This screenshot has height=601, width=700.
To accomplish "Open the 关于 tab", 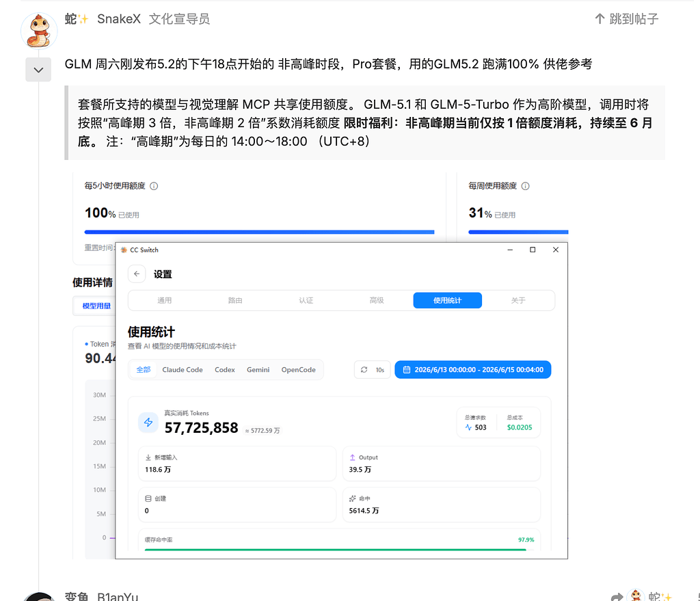I will click(518, 300).
